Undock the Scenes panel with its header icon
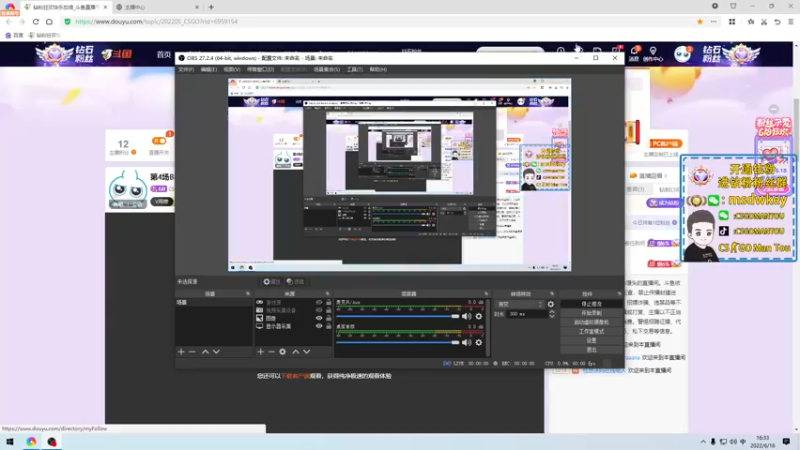Viewport: 800px width, 450px height. pos(248,294)
